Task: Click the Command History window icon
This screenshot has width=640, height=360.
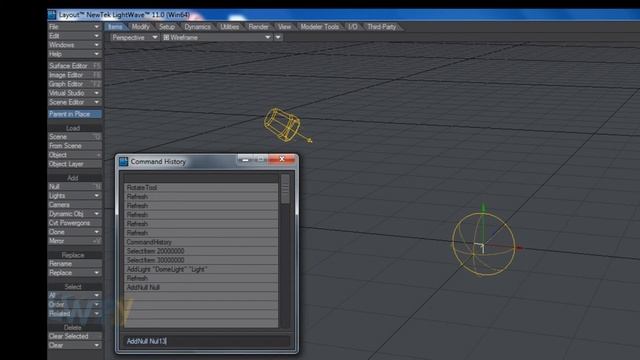Action: tap(123, 162)
